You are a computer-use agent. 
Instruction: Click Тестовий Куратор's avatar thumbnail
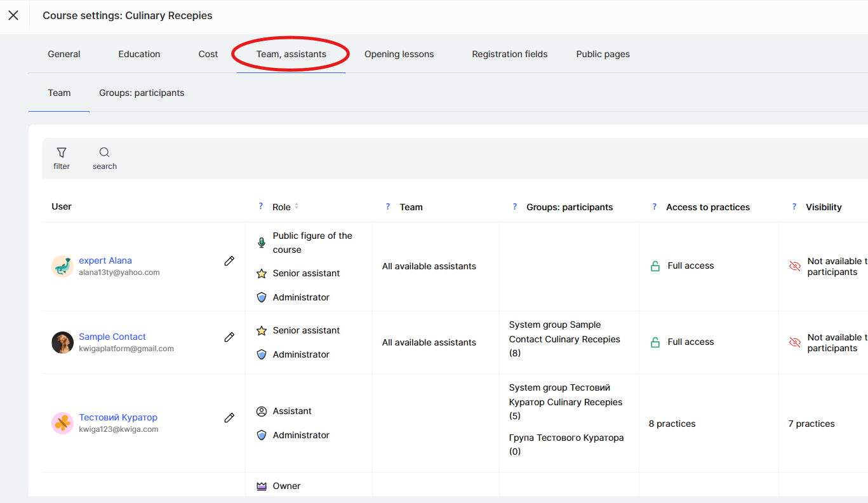(62, 423)
